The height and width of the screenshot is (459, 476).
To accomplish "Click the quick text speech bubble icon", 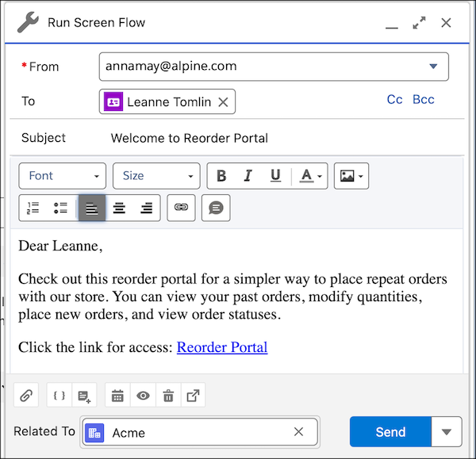I will (216, 208).
